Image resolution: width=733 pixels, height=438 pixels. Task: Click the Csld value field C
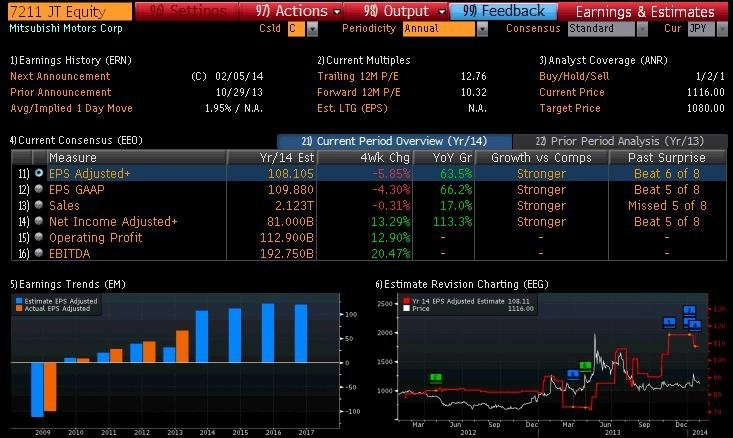(296, 29)
